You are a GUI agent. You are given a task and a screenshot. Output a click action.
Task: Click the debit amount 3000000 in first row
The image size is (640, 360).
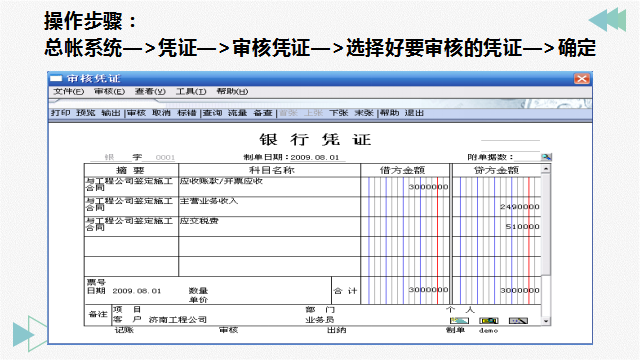point(428,187)
